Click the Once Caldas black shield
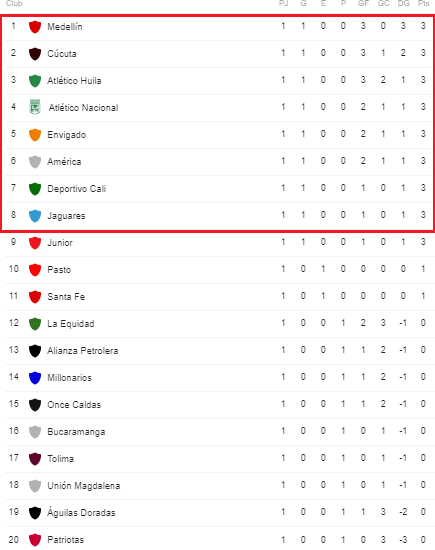 coord(35,405)
